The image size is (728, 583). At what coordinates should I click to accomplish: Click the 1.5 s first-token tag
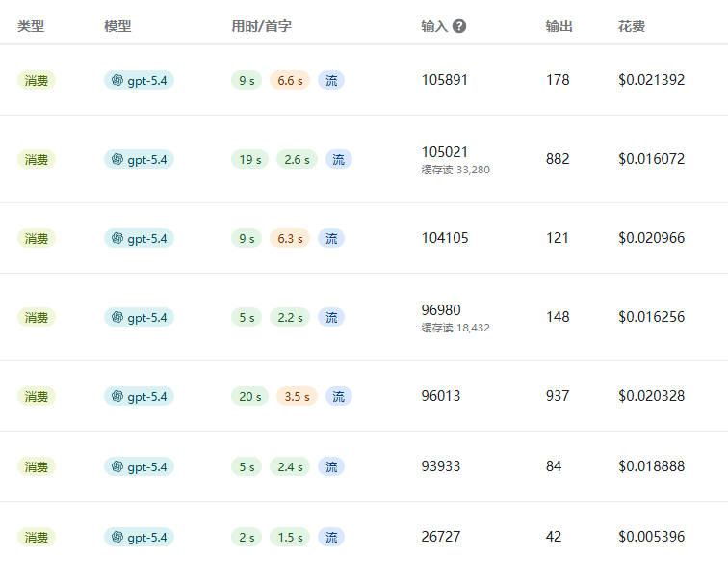click(x=290, y=537)
